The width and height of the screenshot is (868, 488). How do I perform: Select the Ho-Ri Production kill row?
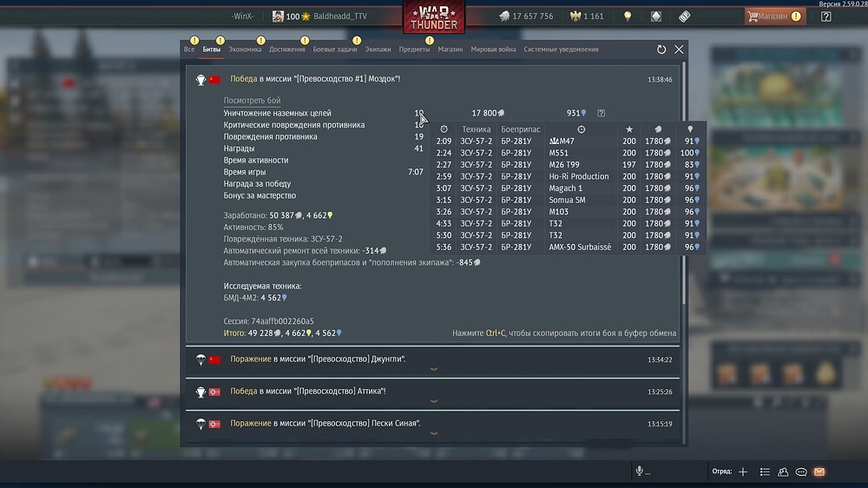coord(568,176)
